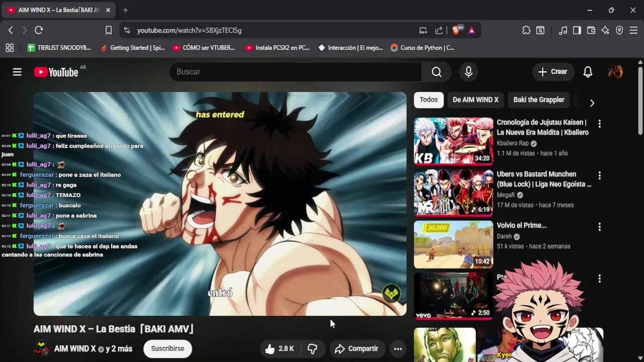
Task: Open site information icon beside the URL
Action: 127,30
